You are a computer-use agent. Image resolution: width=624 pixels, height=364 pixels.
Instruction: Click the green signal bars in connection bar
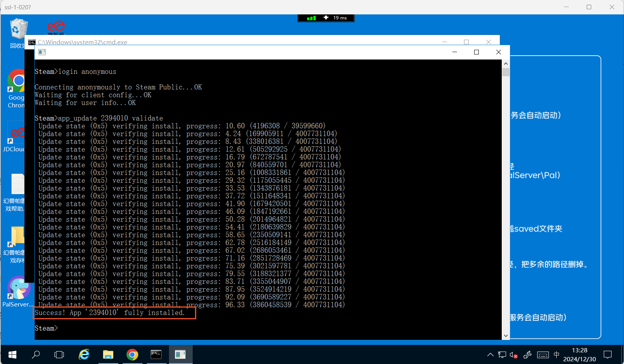click(311, 18)
